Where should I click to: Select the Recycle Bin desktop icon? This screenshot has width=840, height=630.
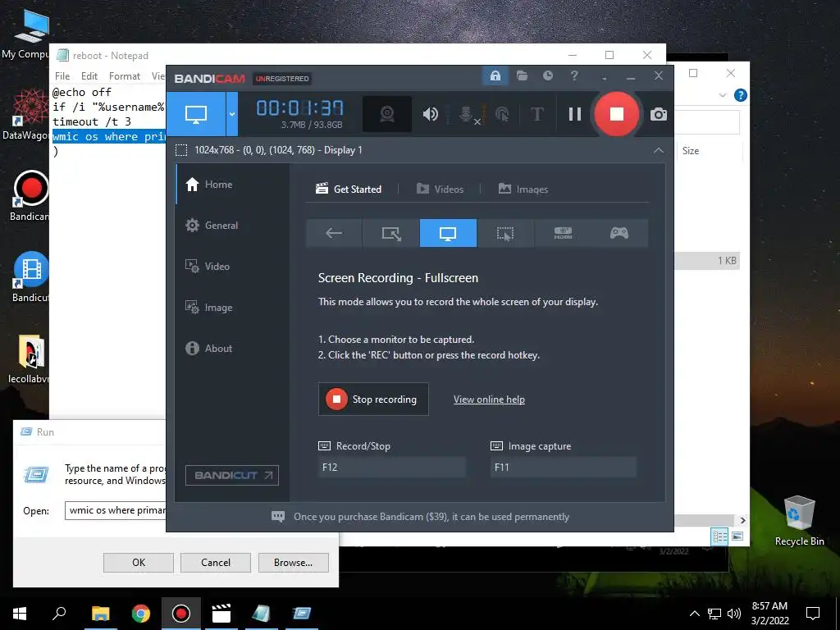[x=799, y=520]
